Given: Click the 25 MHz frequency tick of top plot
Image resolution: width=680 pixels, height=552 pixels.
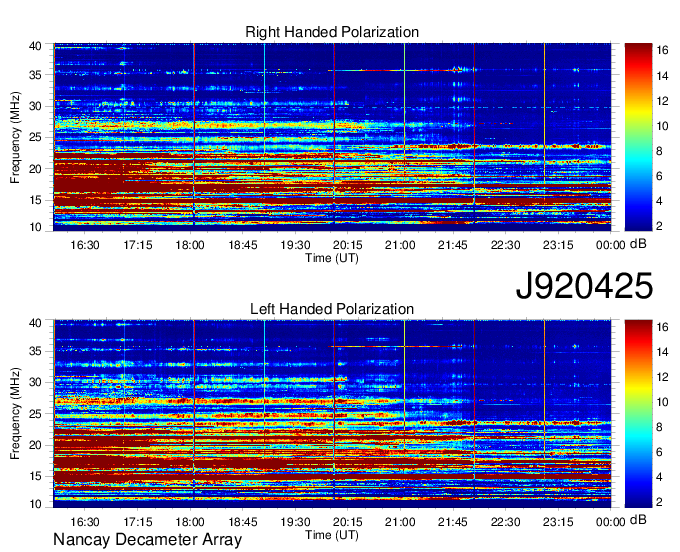Looking at the screenshot, I should tap(35, 137).
